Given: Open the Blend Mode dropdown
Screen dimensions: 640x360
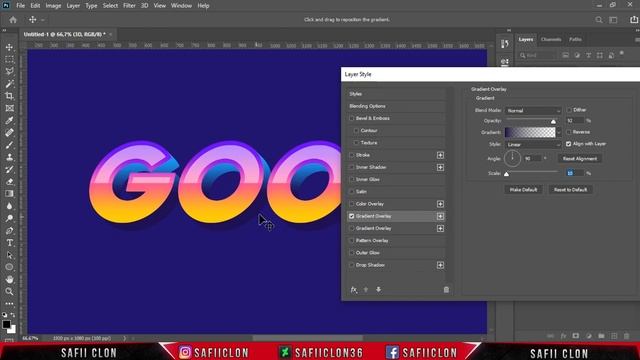Looking at the screenshot, I should (x=533, y=111).
